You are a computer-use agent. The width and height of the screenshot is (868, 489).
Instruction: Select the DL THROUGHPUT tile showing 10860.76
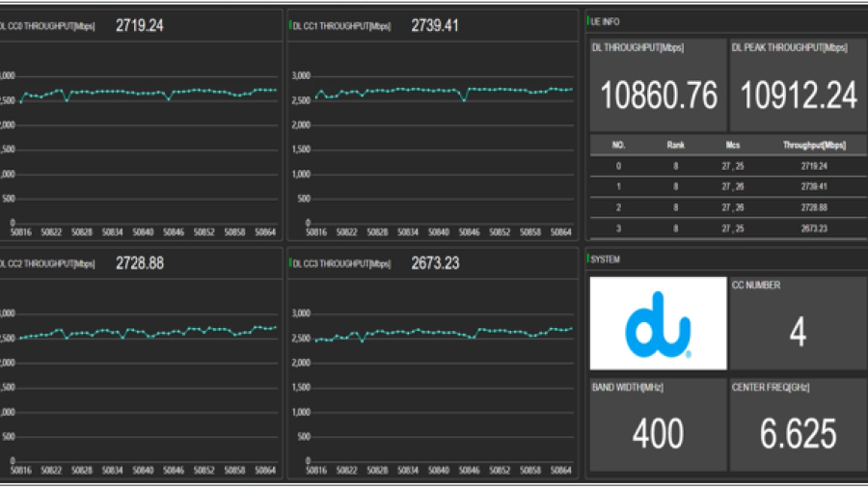pyautogui.click(x=658, y=85)
